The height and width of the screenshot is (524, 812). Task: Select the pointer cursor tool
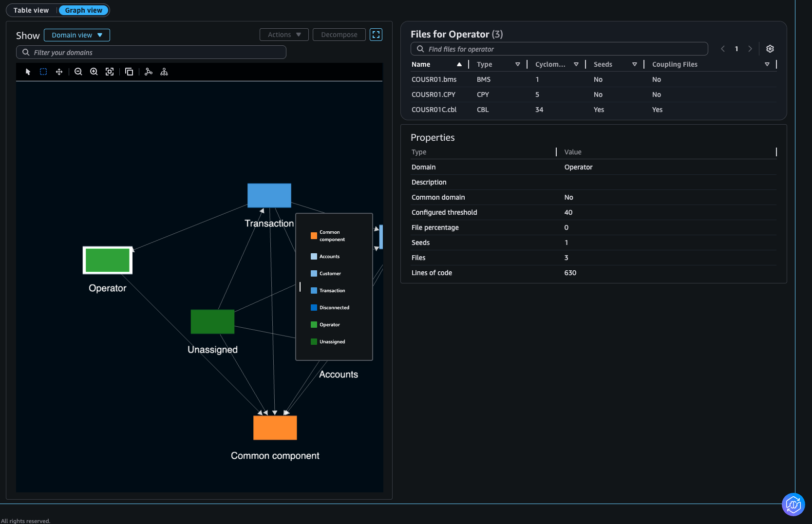(28, 72)
